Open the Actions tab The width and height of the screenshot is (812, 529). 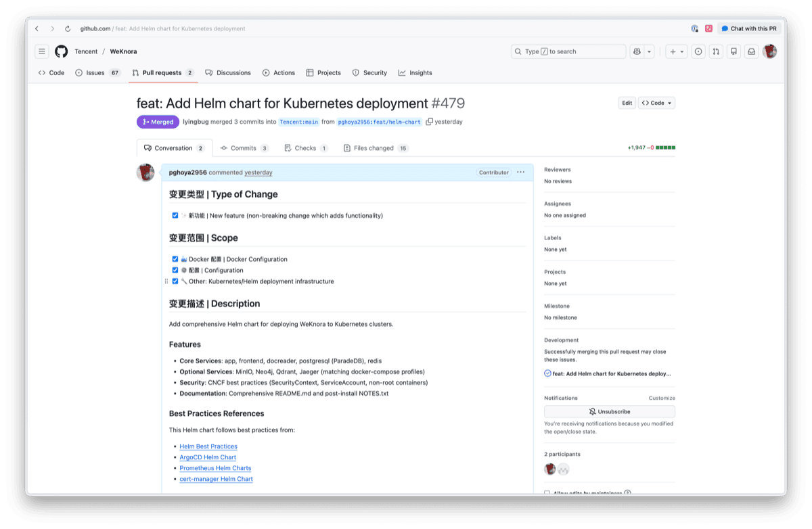[279, 72]
